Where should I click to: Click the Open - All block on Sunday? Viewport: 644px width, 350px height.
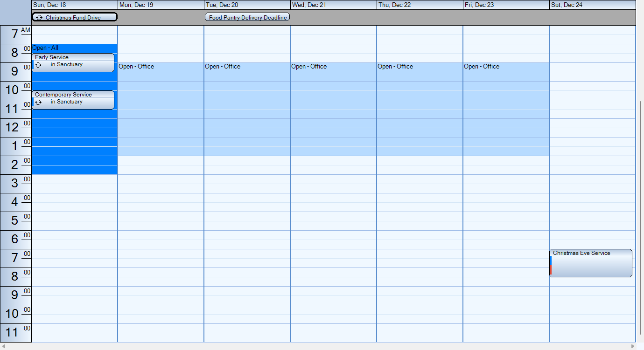pyautogui.click(x=75, y=140)
